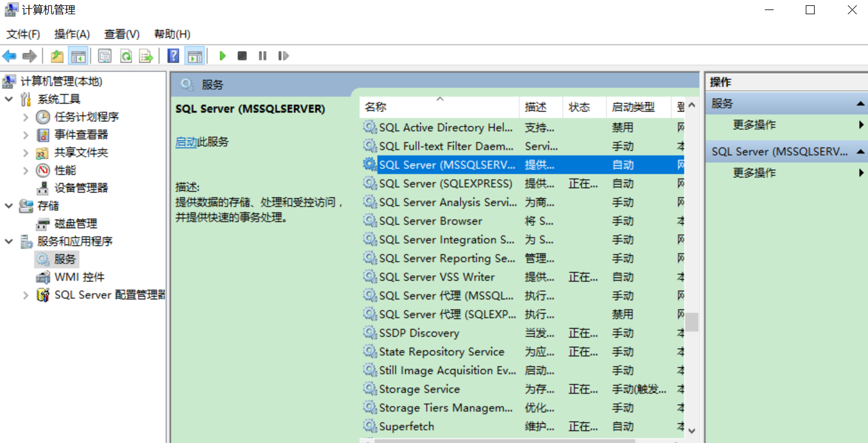
Task: Sort by 描述 column header
Action: (541, 107)
